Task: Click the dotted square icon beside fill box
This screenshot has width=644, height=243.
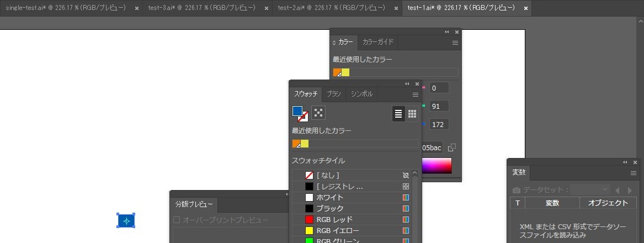Action: pos(318,112)
